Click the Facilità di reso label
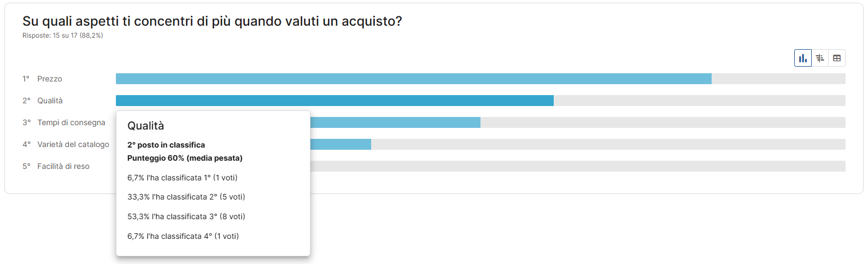This screenshot has height=264, width=868. tap(63, 166)
